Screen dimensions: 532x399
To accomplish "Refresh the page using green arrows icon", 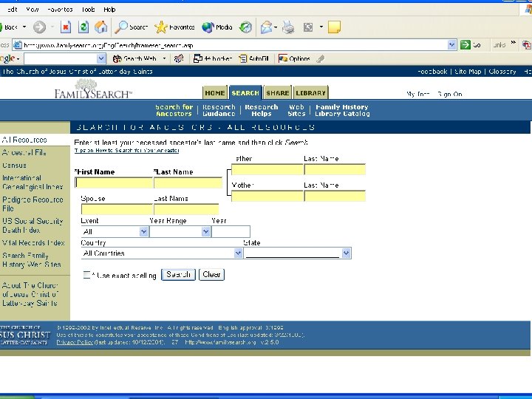I will 83,27.
